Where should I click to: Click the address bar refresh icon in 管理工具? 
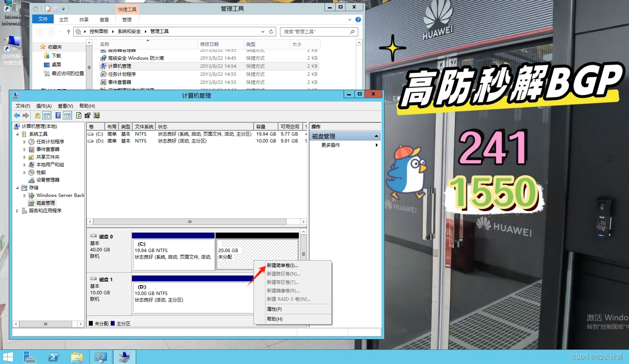271,32
